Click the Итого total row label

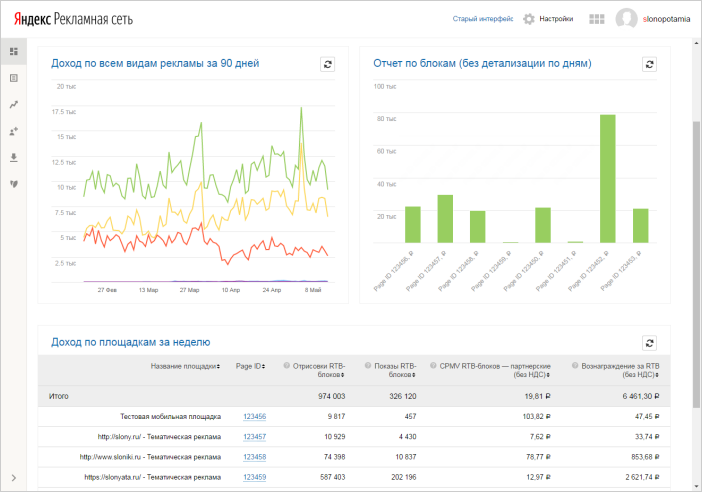(59, 396)
